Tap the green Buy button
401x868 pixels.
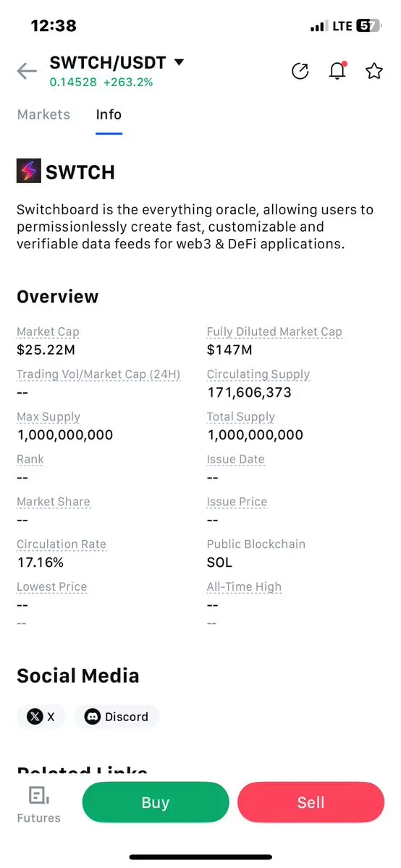pyautogui.click(x=156, y=802)
